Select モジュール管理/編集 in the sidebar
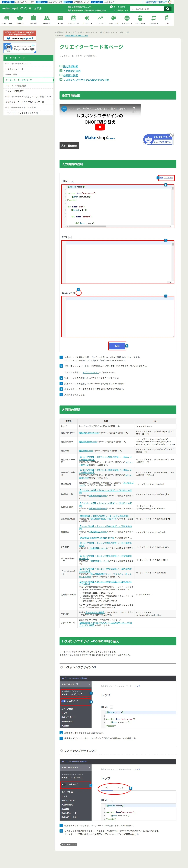 pos(28,91)
